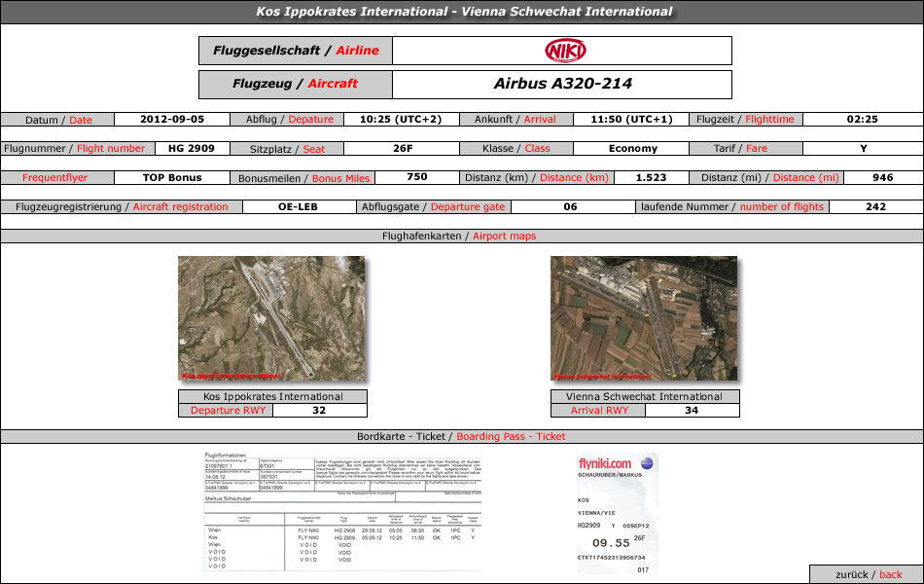Image resolution: width=924 pixels, height=584 pixels.
Task: Click the Flugzeit / Flighttime label
Action: click(x=746, y=119)
